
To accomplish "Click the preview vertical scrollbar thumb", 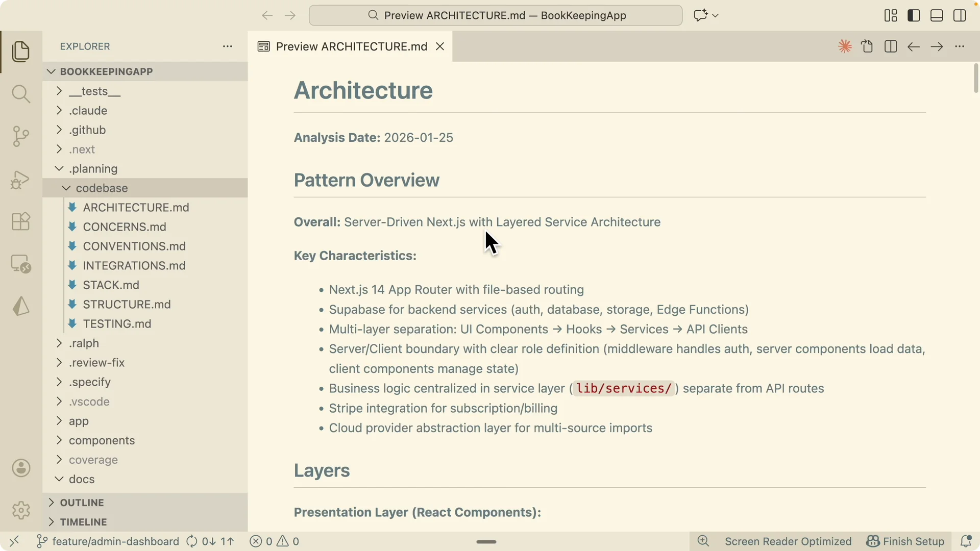I will click(x=976, y=78).
